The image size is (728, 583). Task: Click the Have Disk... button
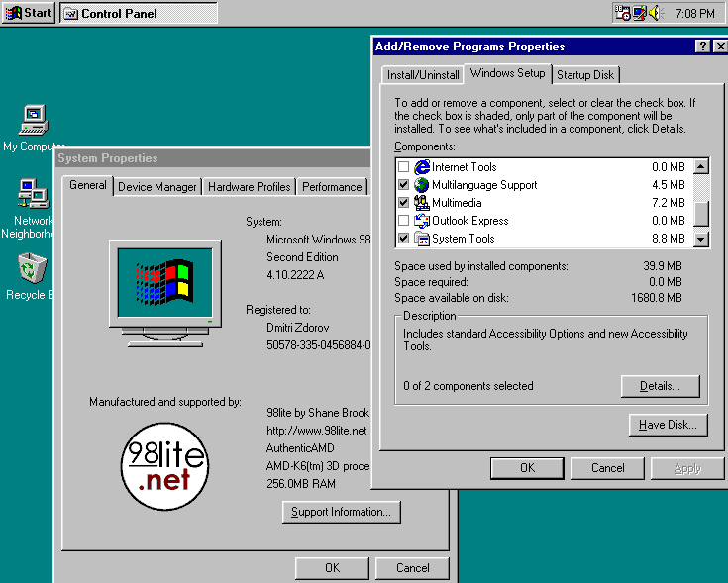[668, 425]
